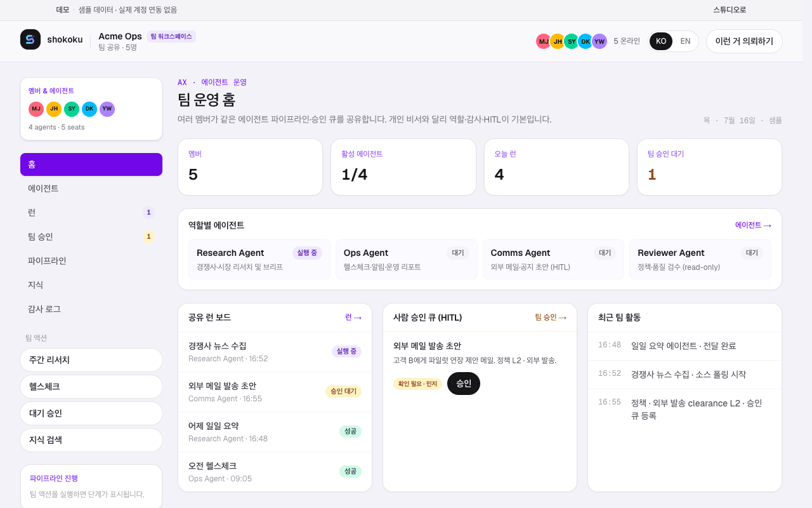The image size is (812, 508).
Task: Click the DK avatar in the members card
Action: (89, 109)
